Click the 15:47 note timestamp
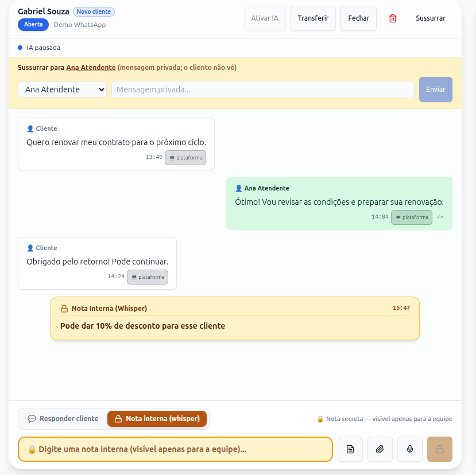The width and height of the screenshot is (476, 475). 401,308
